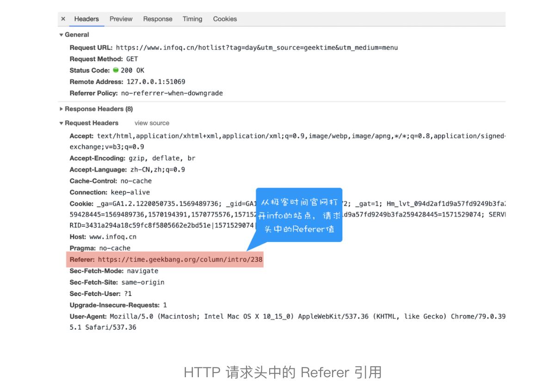Screen dimensions: 555x392
Task: Select the Sec-Fetch-Site same-origin row
Action: 117,282
